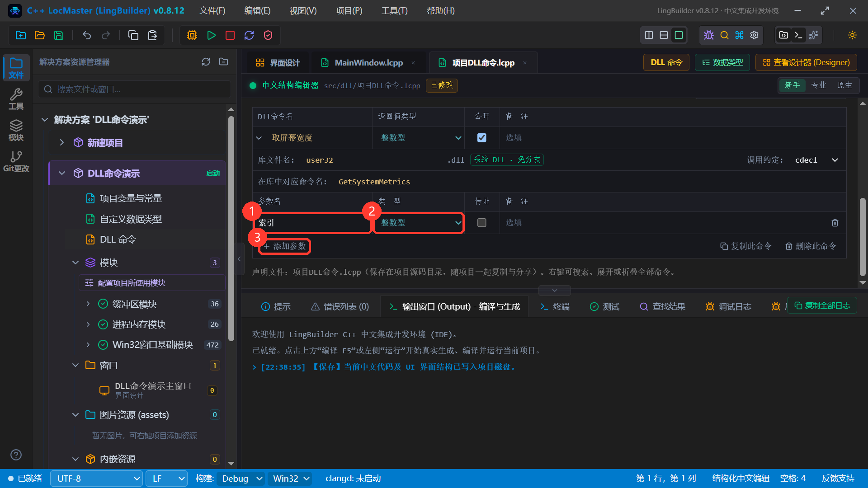
Task: Click the paste clipboard icon
Action: (152, 35)
